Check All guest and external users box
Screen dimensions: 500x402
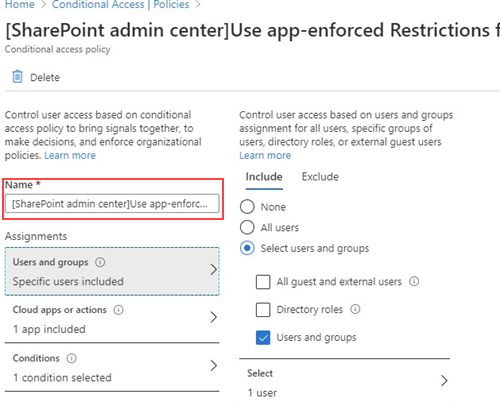click(263, 282)
